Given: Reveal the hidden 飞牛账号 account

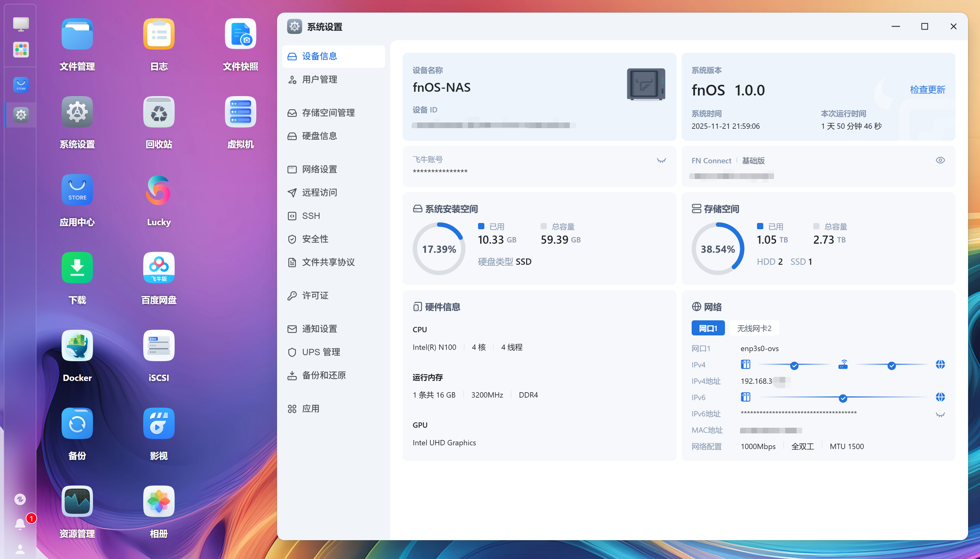Looking at the screenshot, I should point(661,160).
